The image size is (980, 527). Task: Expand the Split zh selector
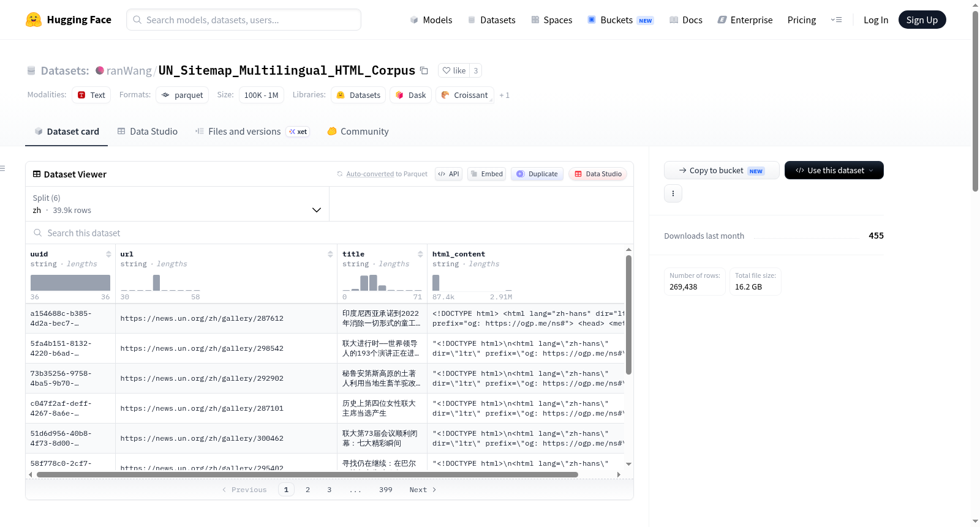pyautogui.click(x=178, y=204)
